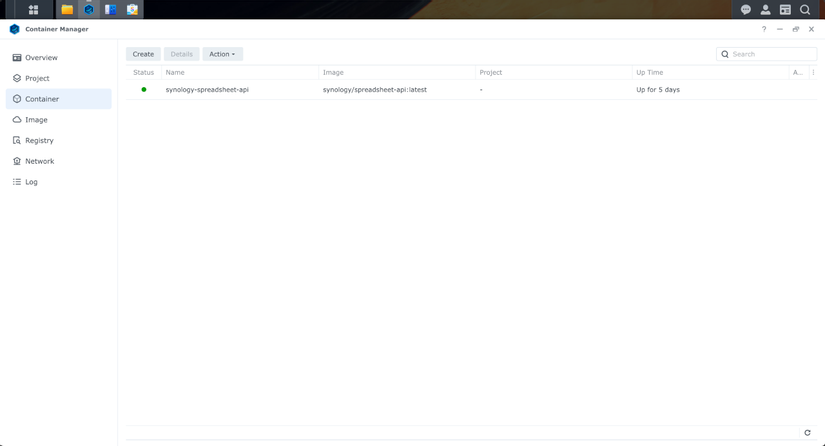This screenshot has height=446, width=825.
Task: Open Package Center taskbar icon
Action: pos(132,9)
